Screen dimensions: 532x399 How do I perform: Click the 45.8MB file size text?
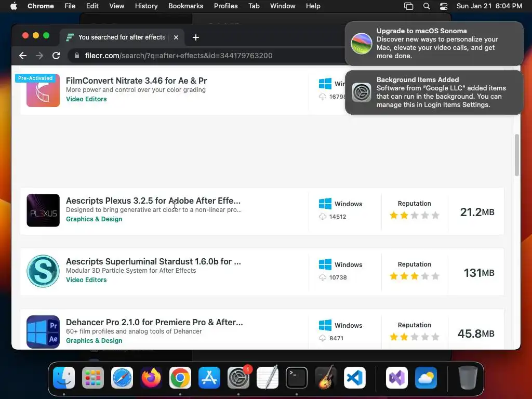(476, 334)
